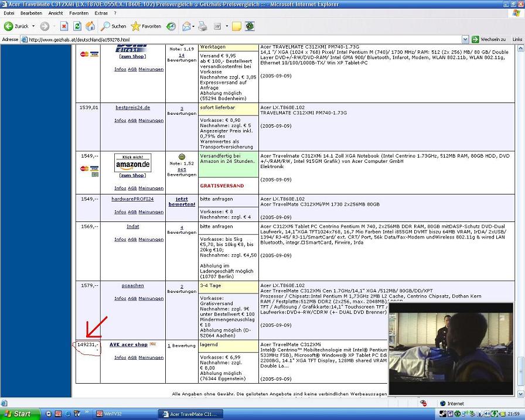This screenshot has width=525, height=420.
Task: Open the Datei menu
Action: click(9, 13)
